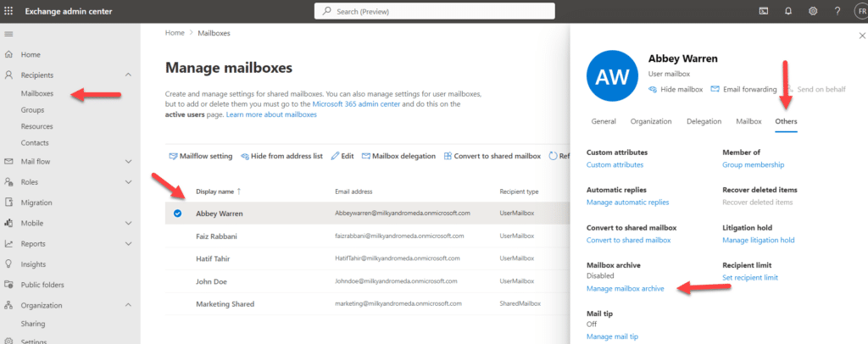Open notifications bell icon

(788, 11)
